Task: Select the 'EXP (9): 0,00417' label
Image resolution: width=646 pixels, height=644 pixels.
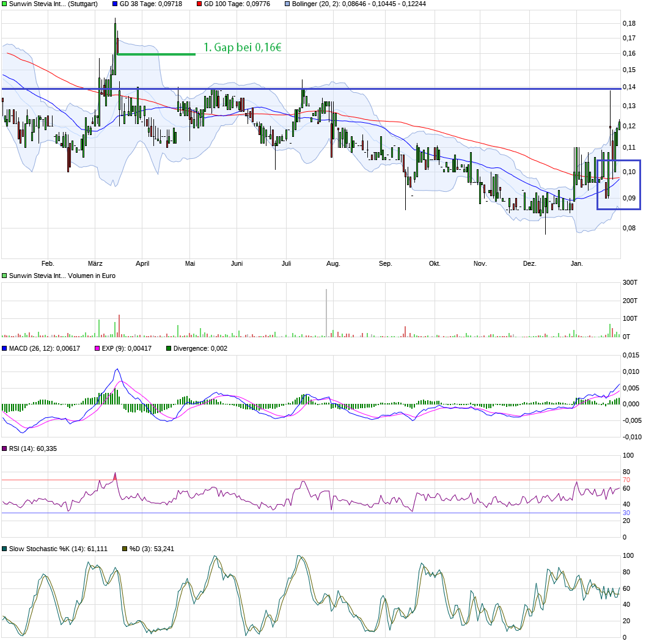Action: coord(127,348)
